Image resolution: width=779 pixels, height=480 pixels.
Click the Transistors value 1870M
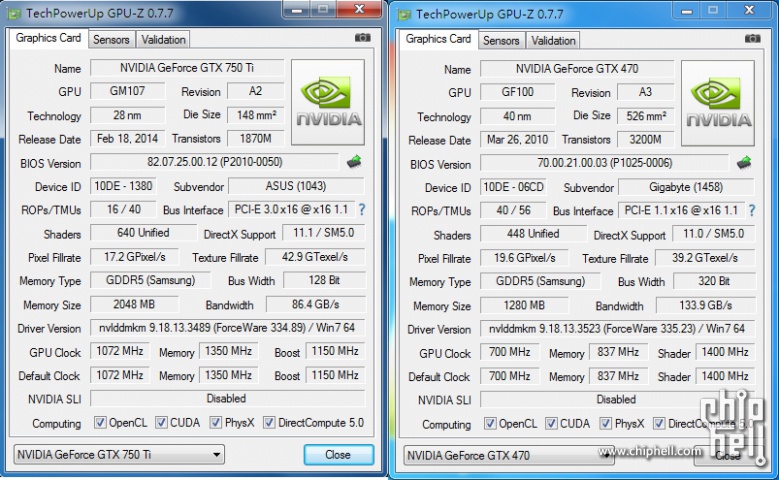tap(256, 139)
